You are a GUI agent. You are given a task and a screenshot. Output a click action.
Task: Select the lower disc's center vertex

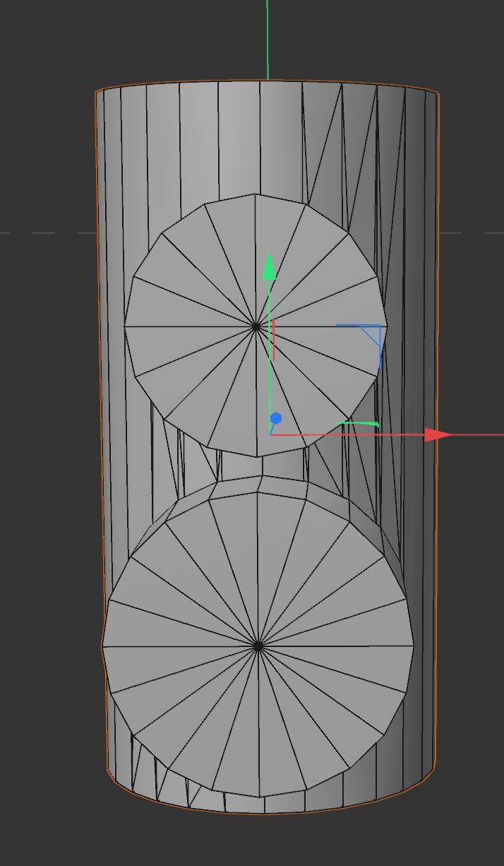[258, 646]
